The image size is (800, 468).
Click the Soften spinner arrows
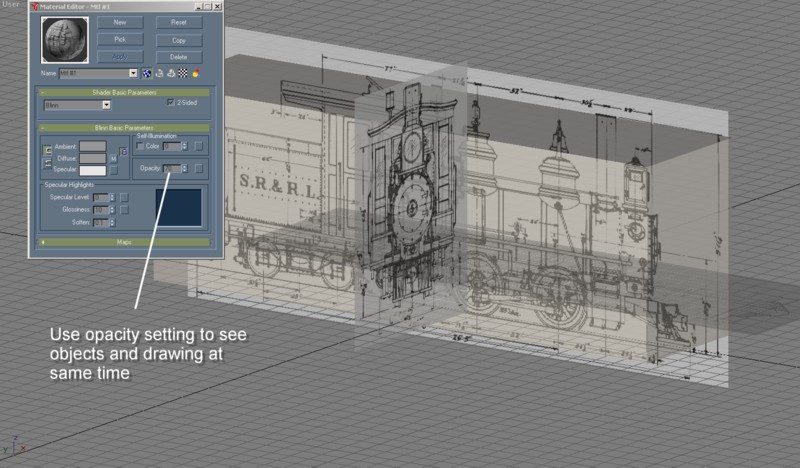112,223
